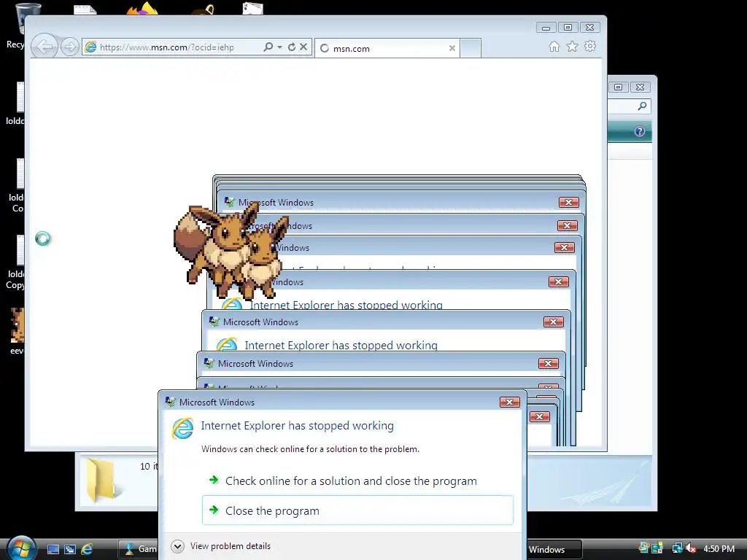Close the frontmost Microsoft Windows error dialog
Image resolution: width=747 pixels, height=560 pixels.
(x=509, y=402)
